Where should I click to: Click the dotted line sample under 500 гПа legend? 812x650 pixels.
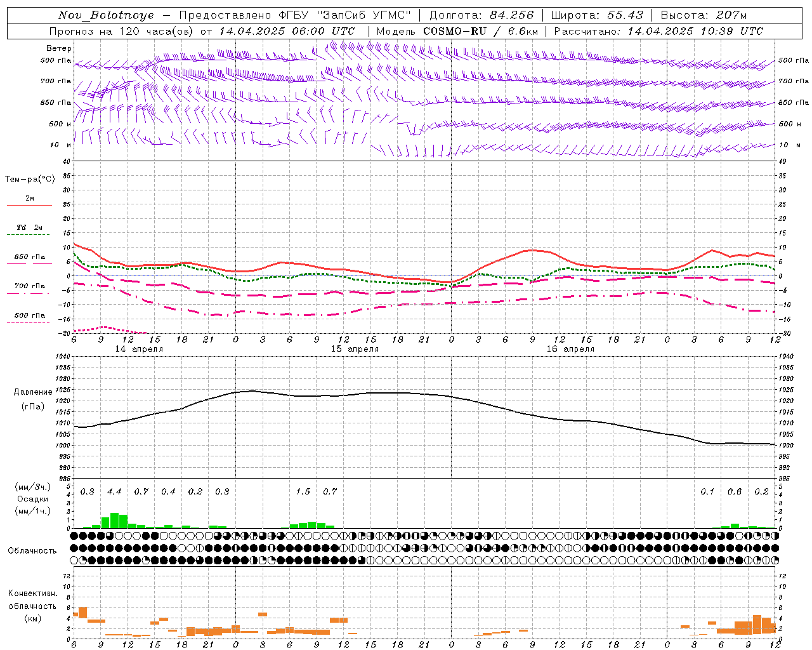pos(29,322)
